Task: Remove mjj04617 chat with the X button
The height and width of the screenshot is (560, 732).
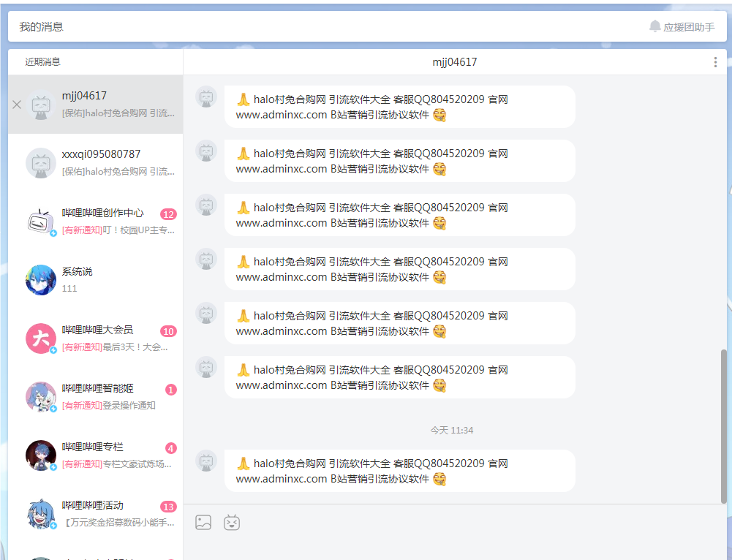Action: tap(16, 104)
